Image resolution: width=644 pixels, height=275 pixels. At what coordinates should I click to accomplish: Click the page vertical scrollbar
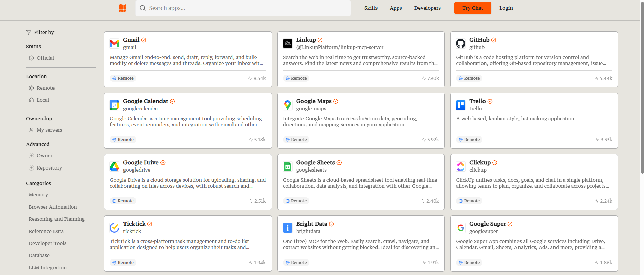[x=642, y=88]
